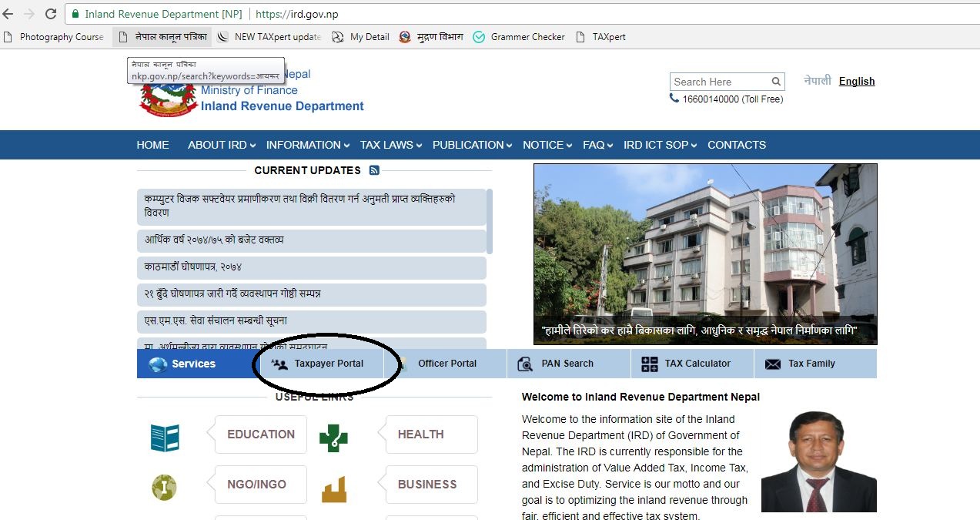
Task: Click the browser forward arrow
Action: pos(30,14)
